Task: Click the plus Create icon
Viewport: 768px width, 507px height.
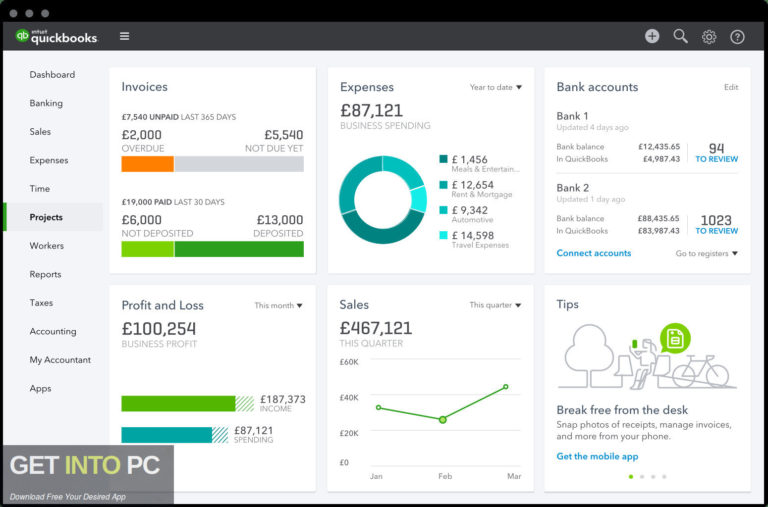Action: 652,36
